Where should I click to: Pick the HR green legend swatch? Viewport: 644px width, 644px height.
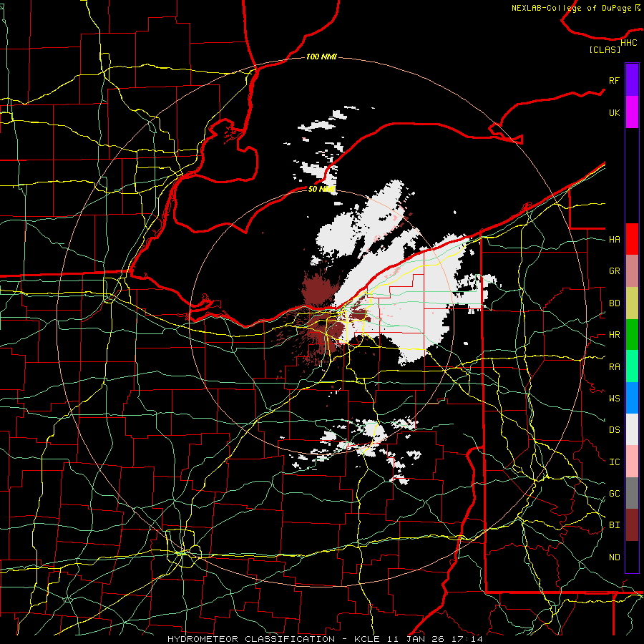(x=632, y=335)
